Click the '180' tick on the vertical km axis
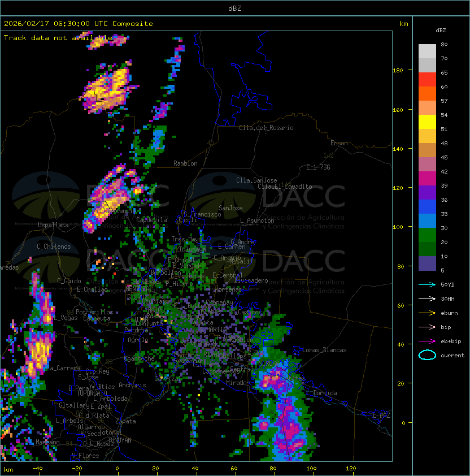 [x=398, y=71]
